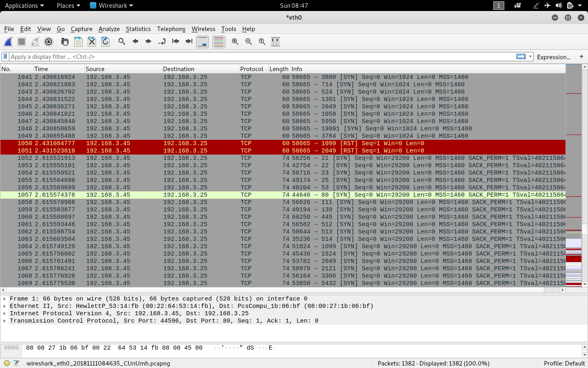
Task: Jump to the first packet
Action: point(176,42)
